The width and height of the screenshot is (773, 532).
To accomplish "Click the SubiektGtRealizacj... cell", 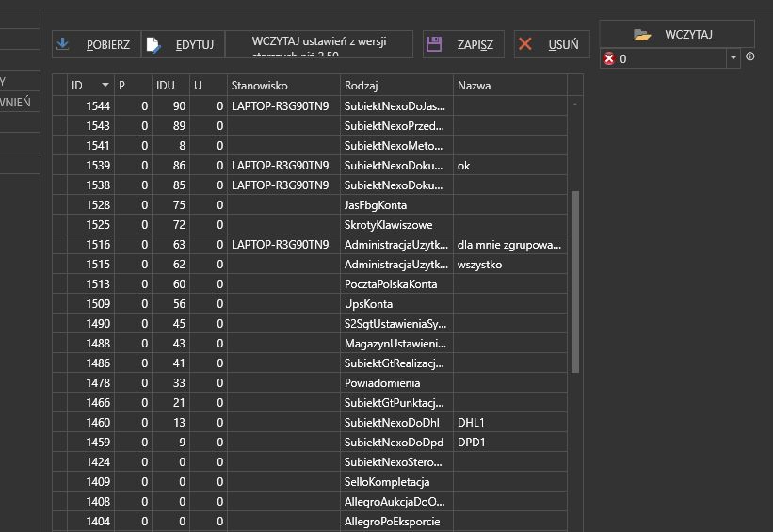I will point(396,363).
